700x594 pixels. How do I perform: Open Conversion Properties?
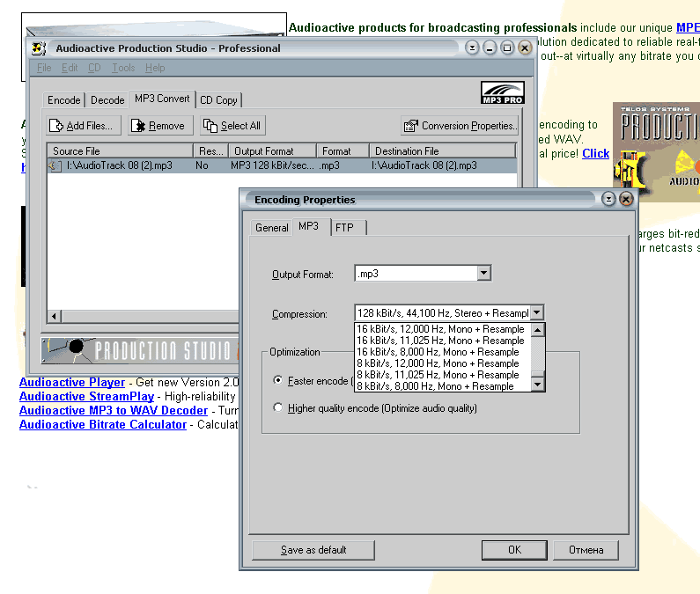[x=460, y=126]
